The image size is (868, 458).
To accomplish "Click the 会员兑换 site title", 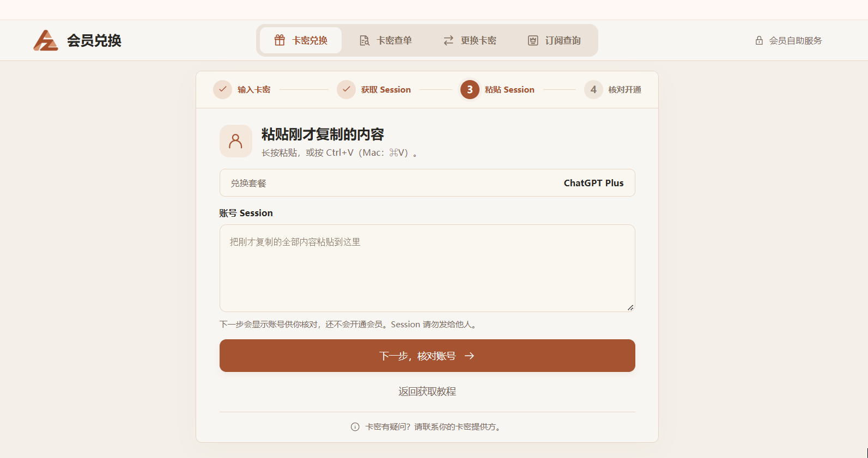I will [94, 40].
